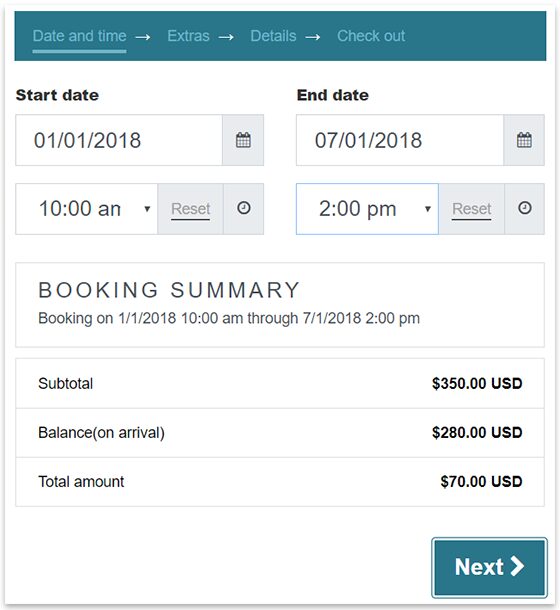The image size is (560, 610).
Task: Expand the 2:00 pm end time dropdown
Action: click(367, 209)
